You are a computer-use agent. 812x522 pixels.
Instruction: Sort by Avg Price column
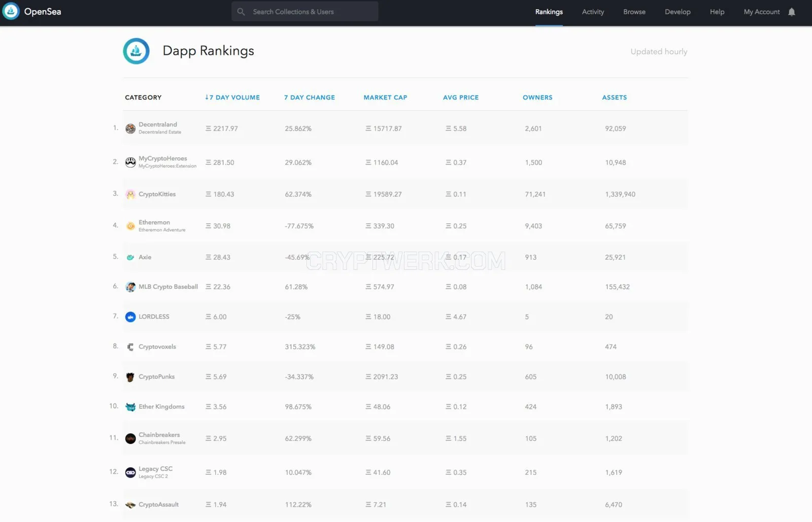pos(461,97)
